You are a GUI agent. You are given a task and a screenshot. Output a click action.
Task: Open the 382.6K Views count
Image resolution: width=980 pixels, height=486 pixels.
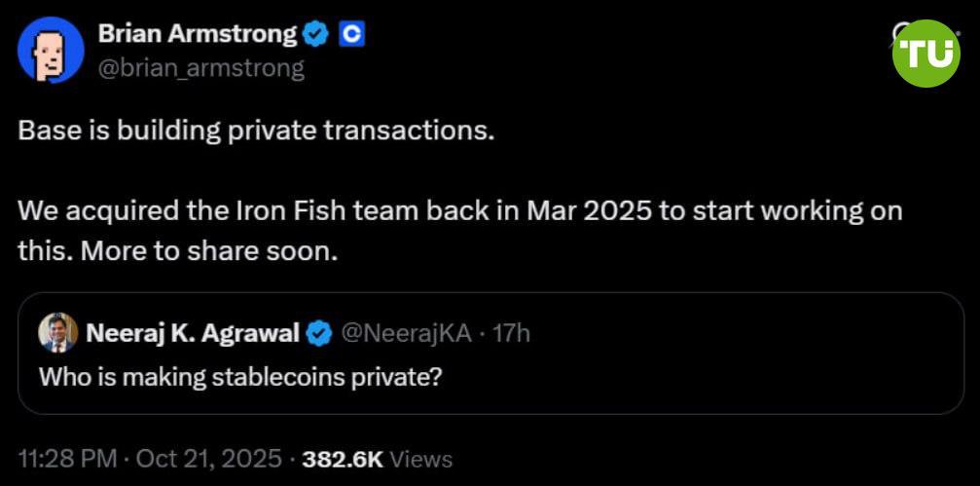click(x=344, y=459)
